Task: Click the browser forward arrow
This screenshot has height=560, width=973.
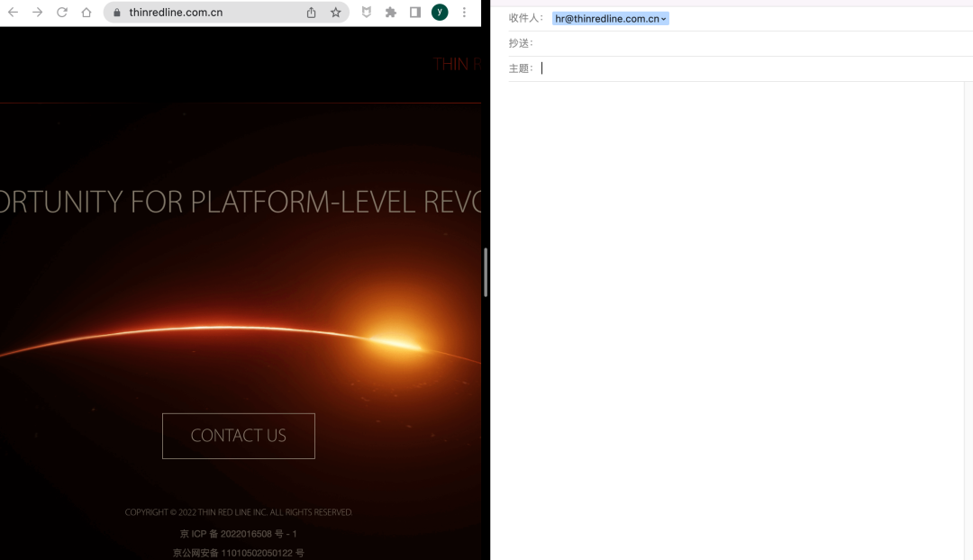Action: coord(37,13)
